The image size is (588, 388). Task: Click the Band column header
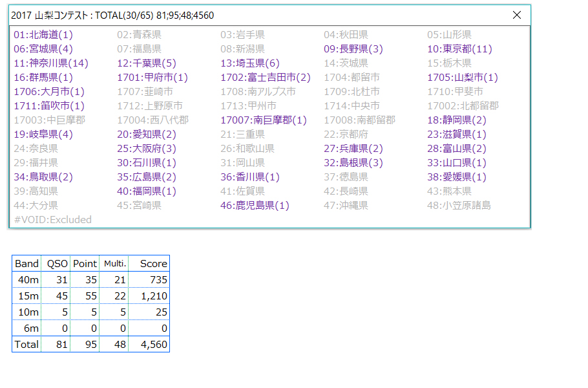point(26,263)
